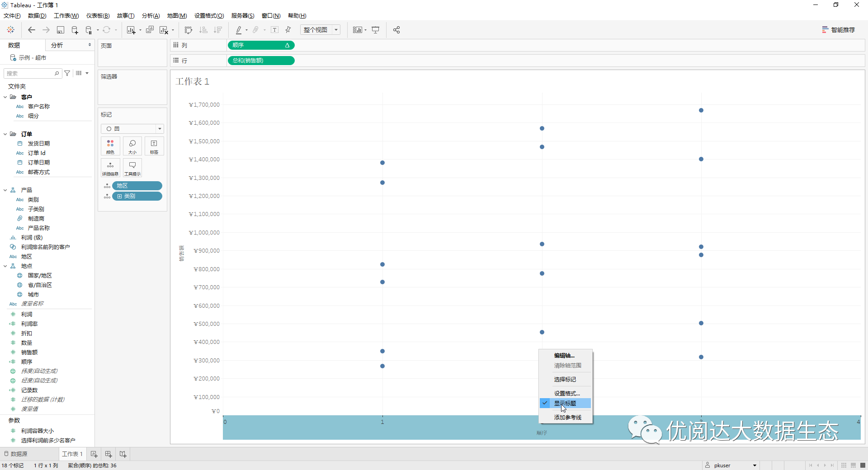Collapse the 地点 hierarchy
This screenshot has width=868, height=470.
click(x=5, y=266)
